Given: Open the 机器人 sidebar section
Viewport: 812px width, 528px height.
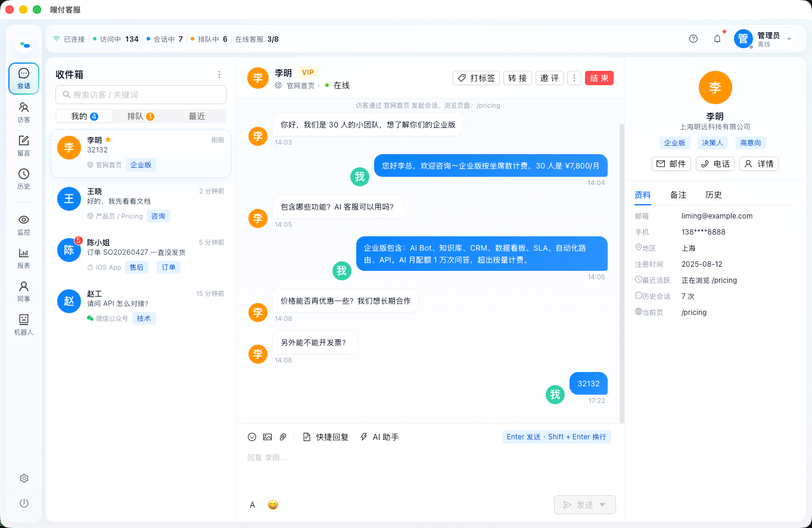Looking at the screenshot, I should (24, 324).
